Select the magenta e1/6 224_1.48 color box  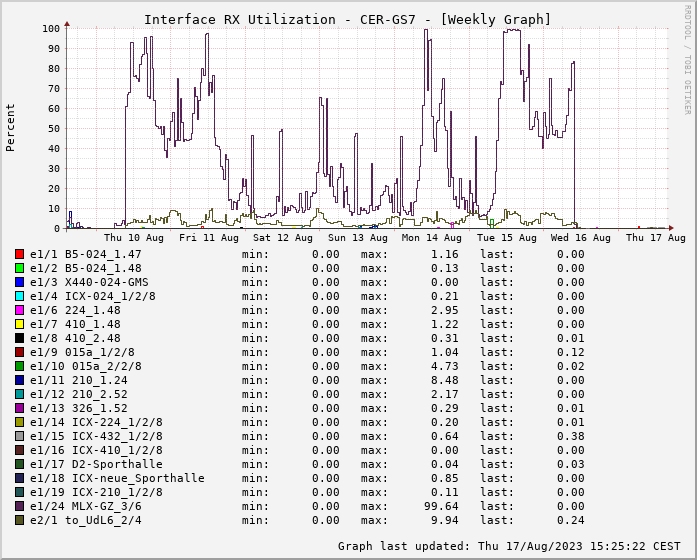tap(19, 311)
